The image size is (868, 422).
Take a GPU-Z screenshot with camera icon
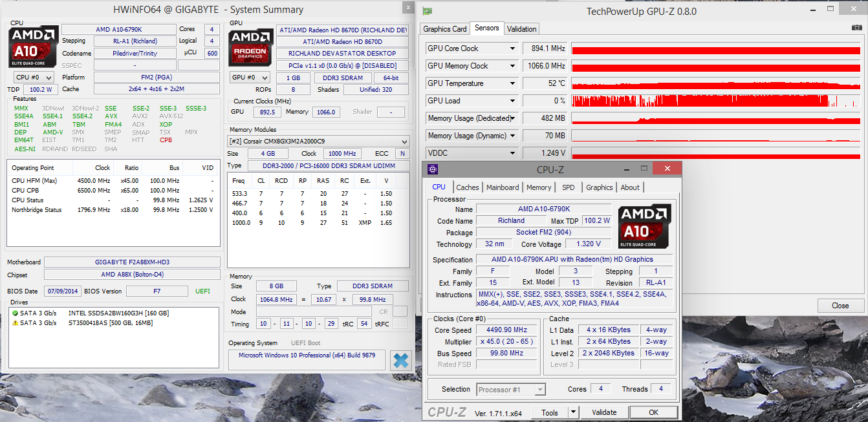pyautogui.click(x=856, y=28)
